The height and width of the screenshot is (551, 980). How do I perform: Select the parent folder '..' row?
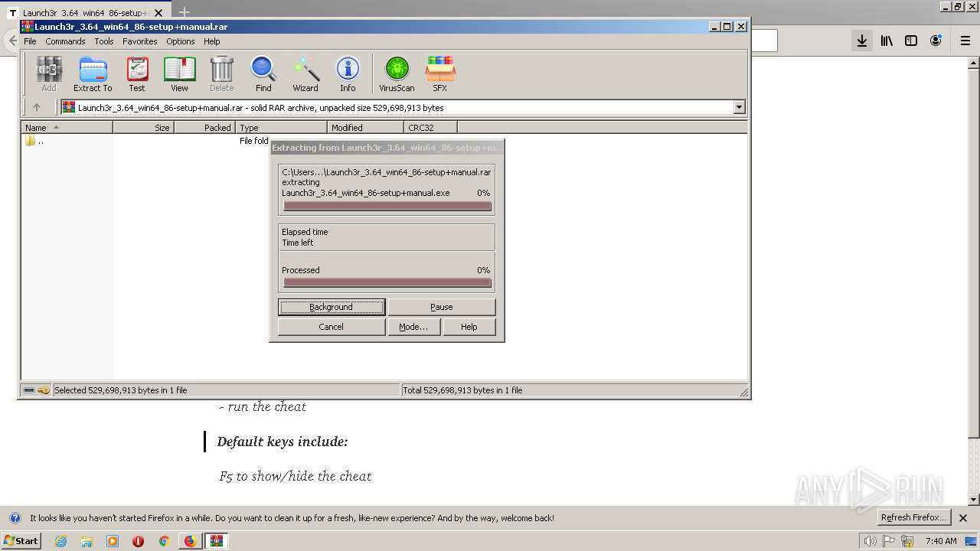pos(34,141)
